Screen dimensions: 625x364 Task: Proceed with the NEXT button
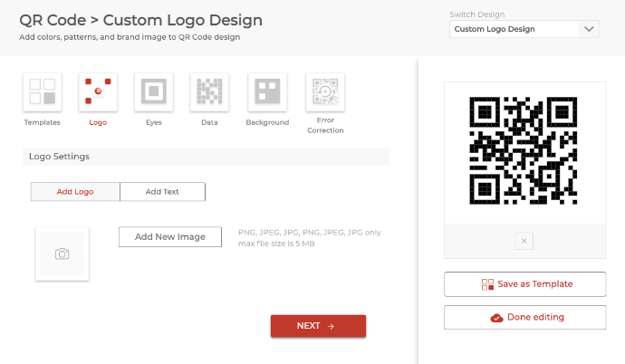(x=318, y=326)
